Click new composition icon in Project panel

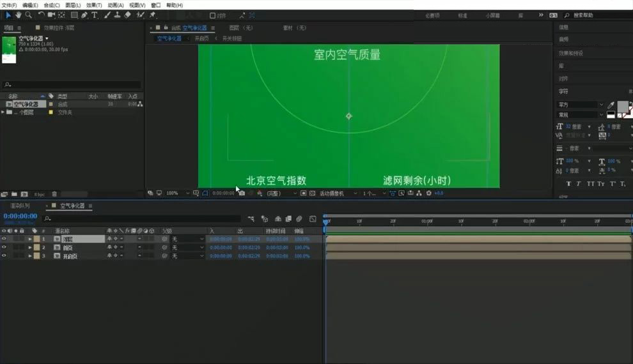point(24,194)
